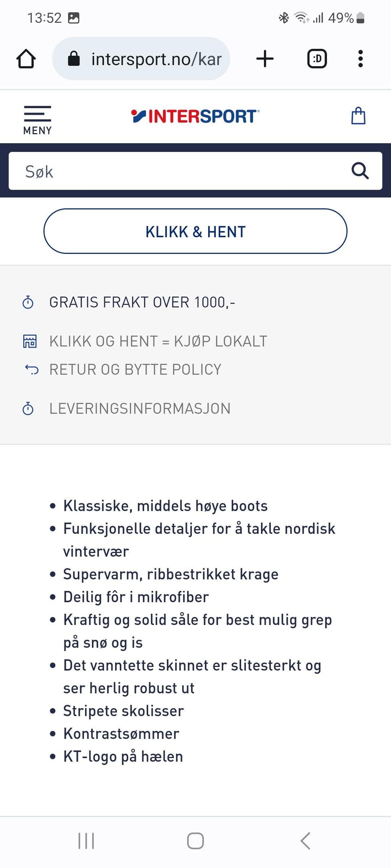Tap Android recent apps button

point(86,841)
